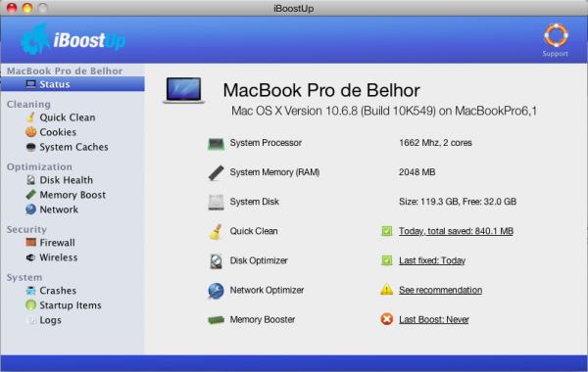Open Wireless security section
Viewport: 588px width, 372px height.
(59, 257)
